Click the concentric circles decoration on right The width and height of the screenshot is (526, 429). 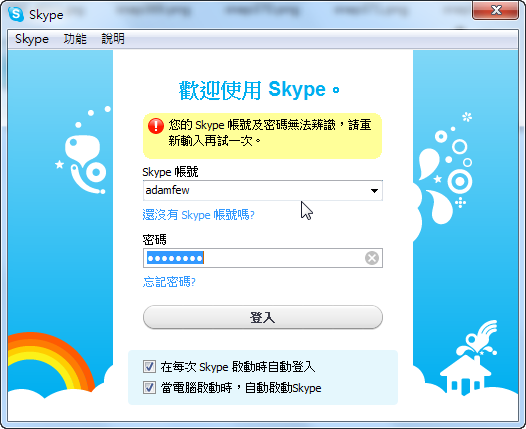[460, 181]
